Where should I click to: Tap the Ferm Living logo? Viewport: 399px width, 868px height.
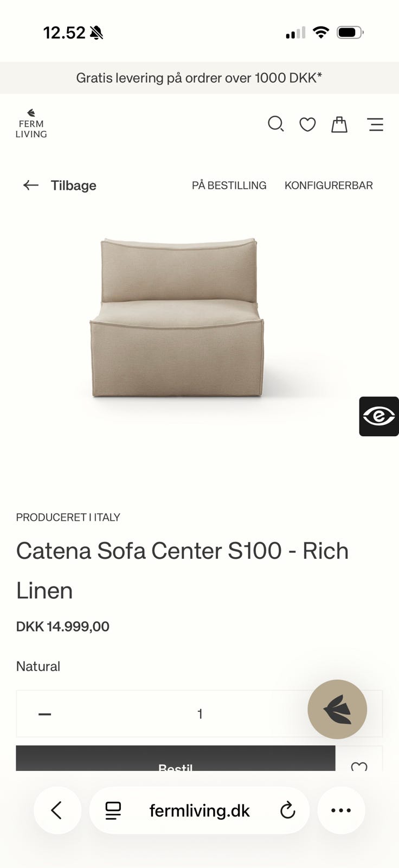pyautogui.click(x=31, y=123)
